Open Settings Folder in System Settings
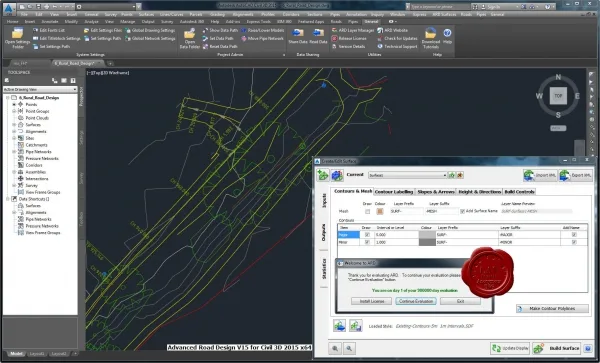Screen dimensions: 600x363 (17, 38)
